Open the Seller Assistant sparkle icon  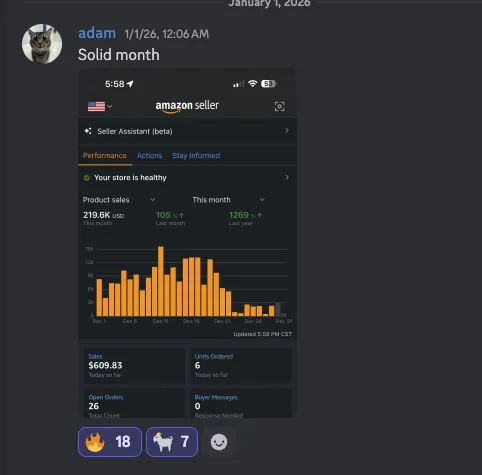tap(88, 131)
